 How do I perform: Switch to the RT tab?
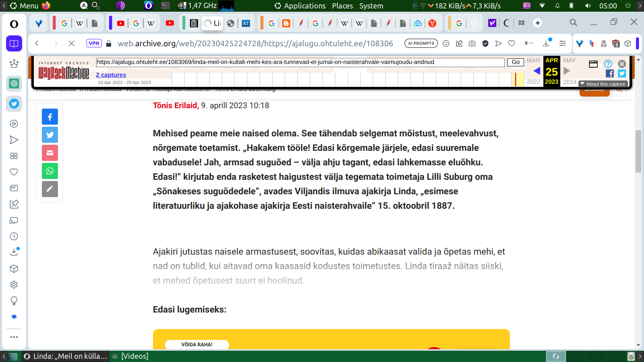pos(246,23)
